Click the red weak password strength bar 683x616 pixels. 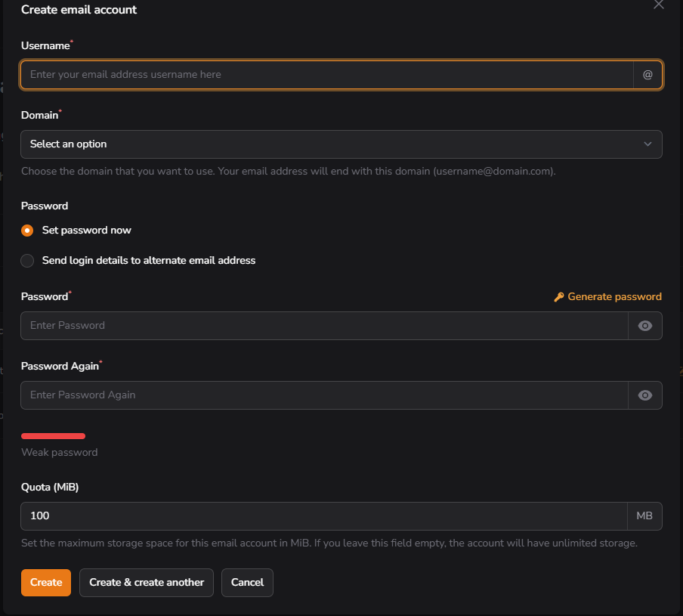pos(53,436)
